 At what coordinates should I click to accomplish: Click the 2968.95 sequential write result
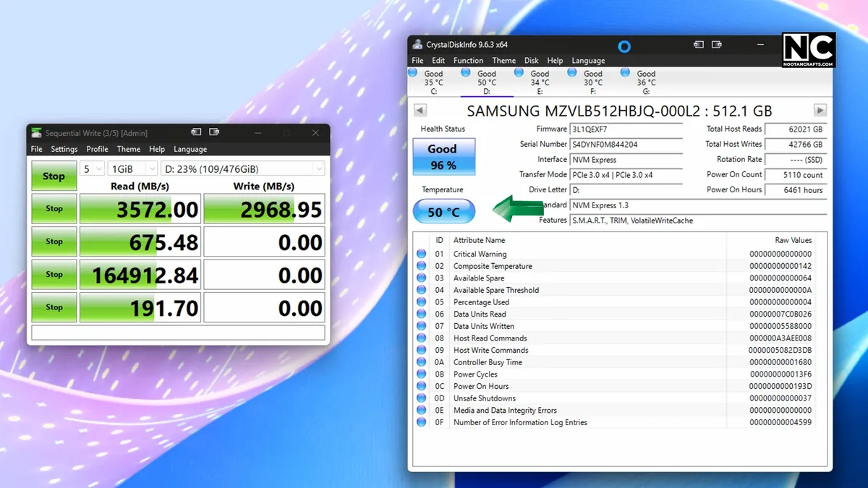(264, 209)
